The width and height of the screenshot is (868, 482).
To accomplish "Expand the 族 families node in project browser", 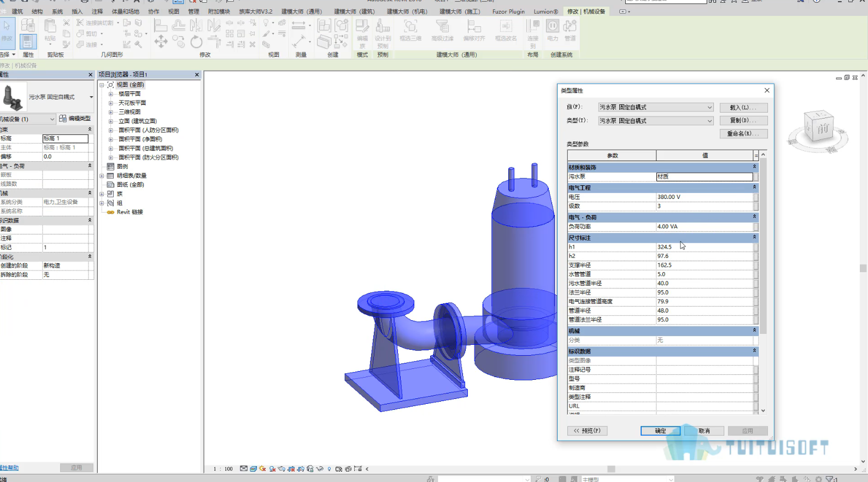I will tap(102, 194).
